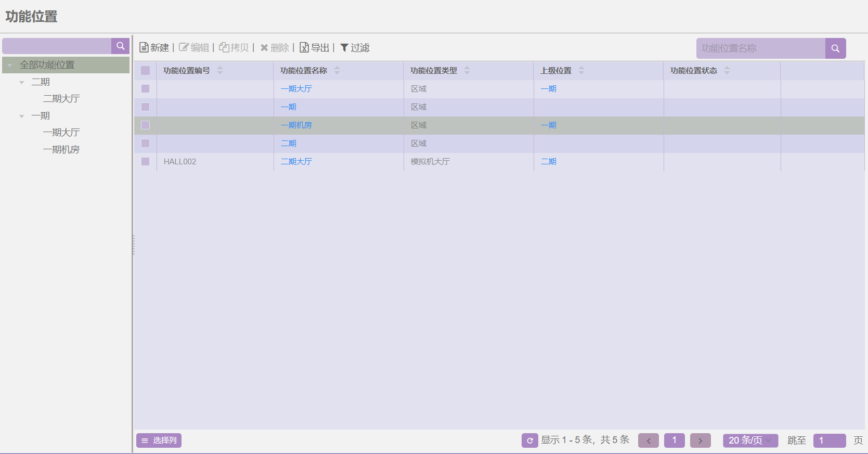This screenshot has width=868, height=454.
Task: Click page number 1 button
Action: point(675,440)
